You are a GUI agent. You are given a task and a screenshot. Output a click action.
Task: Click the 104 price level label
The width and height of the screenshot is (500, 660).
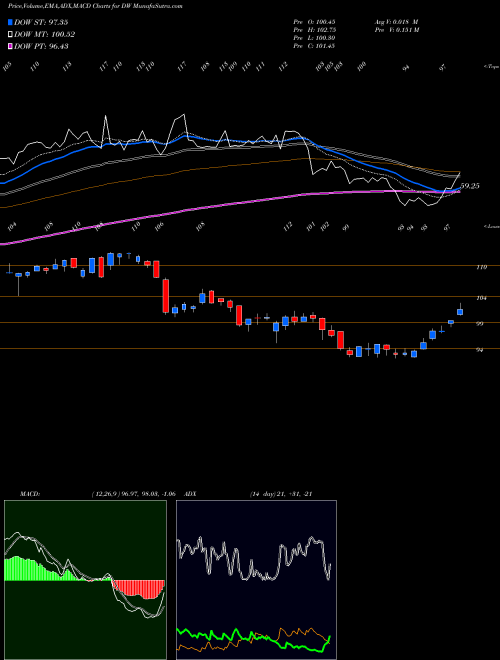point(482,298)
